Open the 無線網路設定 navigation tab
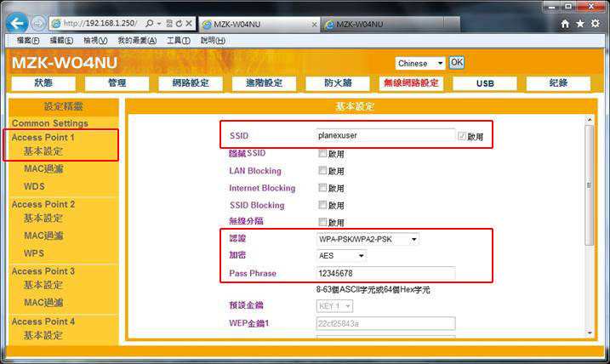The image size is (610, 364). coord(411,82)
